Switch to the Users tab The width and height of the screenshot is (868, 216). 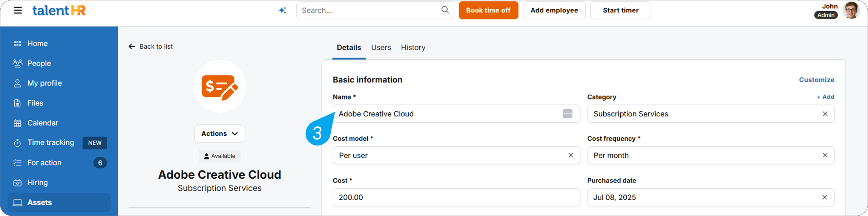click(381, 47)
